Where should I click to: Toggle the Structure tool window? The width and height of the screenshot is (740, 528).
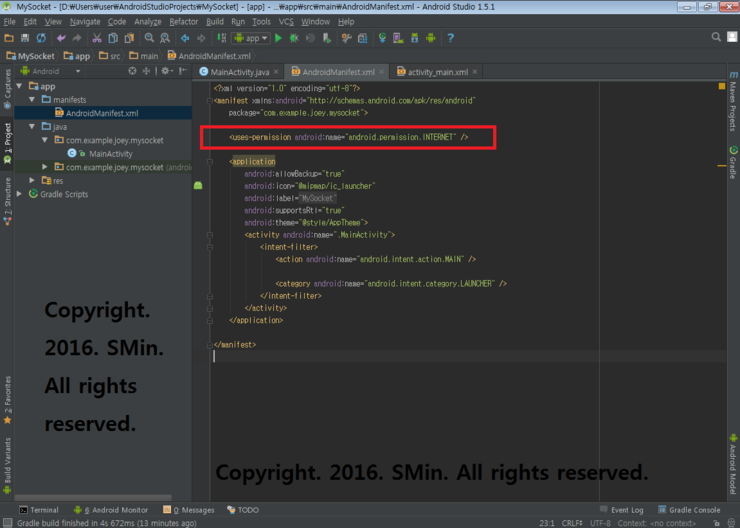[7, 201]
